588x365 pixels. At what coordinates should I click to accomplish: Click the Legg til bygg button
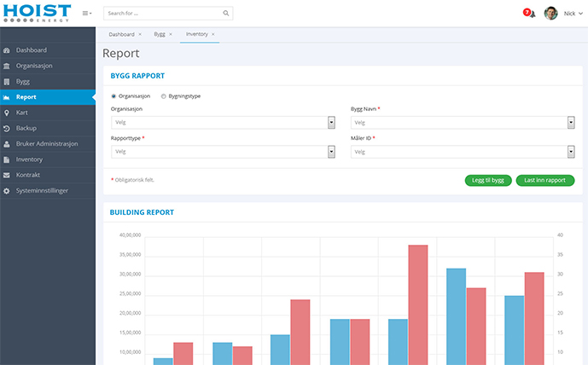coord(488,180)
